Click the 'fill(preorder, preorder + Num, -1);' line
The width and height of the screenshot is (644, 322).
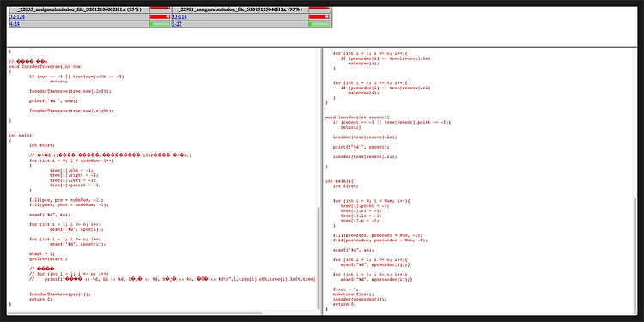378,235
